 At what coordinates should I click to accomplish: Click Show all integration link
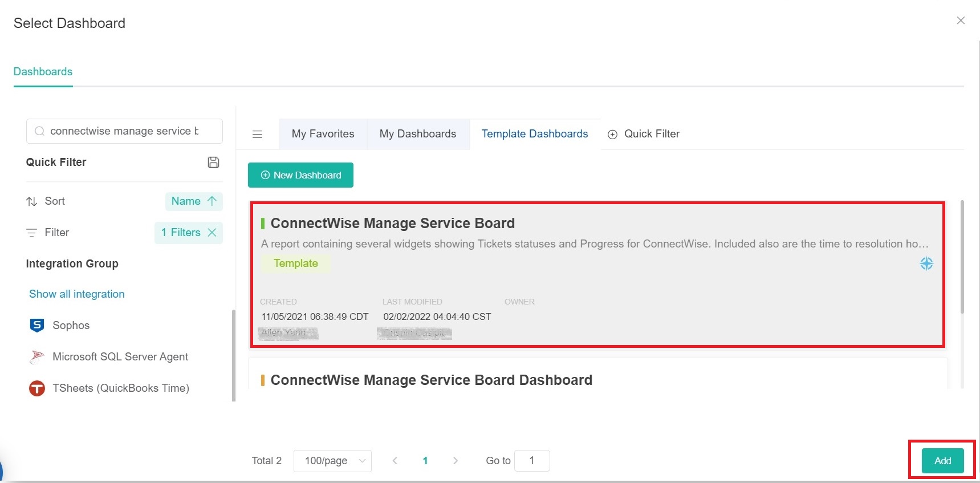click(77, 294)
